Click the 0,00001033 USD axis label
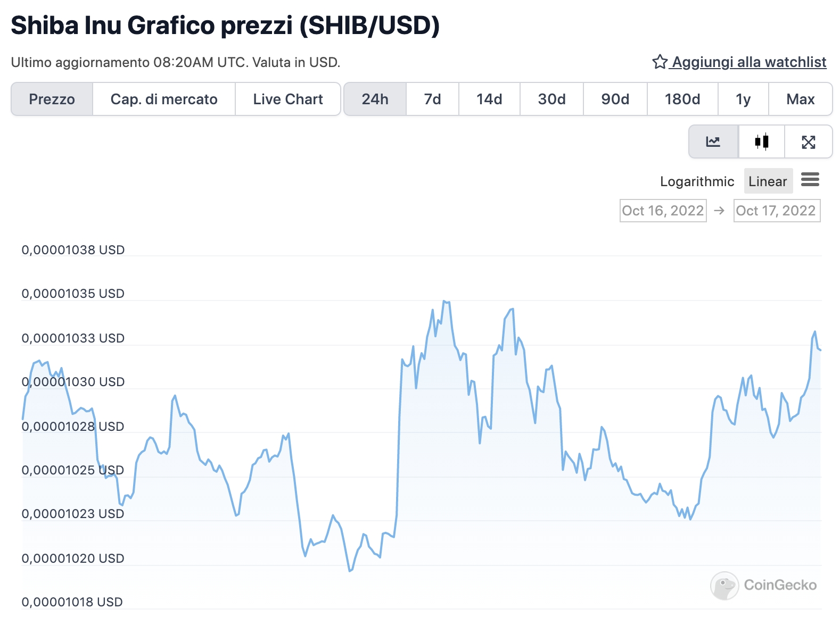Viewport: 840px width, 617px height. point(73,338)
